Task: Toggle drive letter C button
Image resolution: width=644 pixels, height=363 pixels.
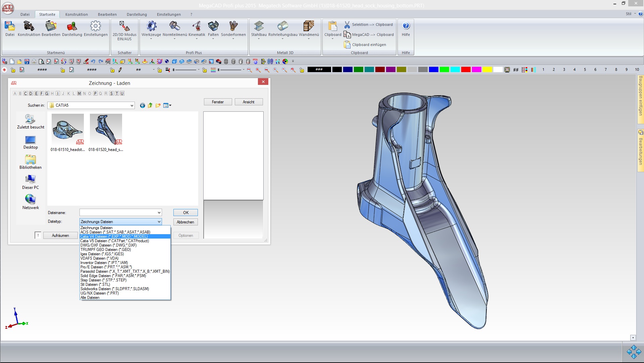Action: click(x=25, y=94)
